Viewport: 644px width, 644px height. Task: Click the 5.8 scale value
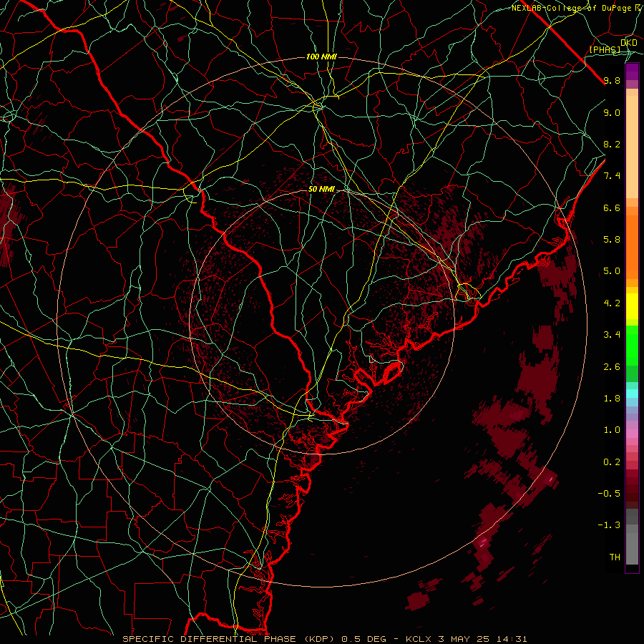click(612, 240)
